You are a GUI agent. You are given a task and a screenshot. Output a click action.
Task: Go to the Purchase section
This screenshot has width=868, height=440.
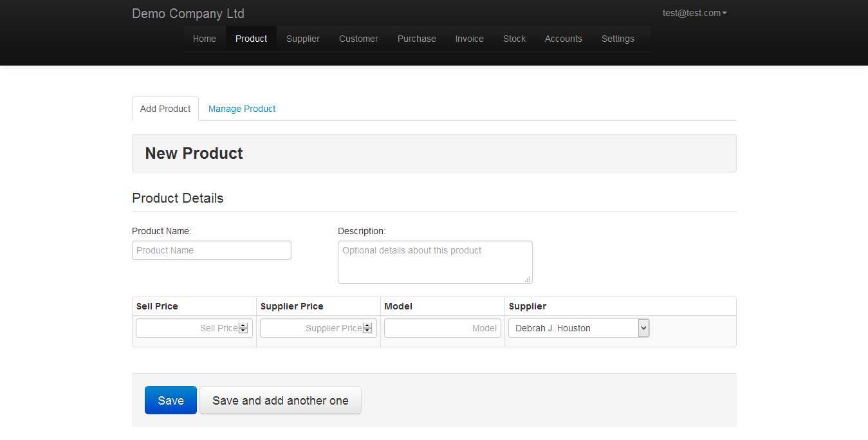point(416,39)
